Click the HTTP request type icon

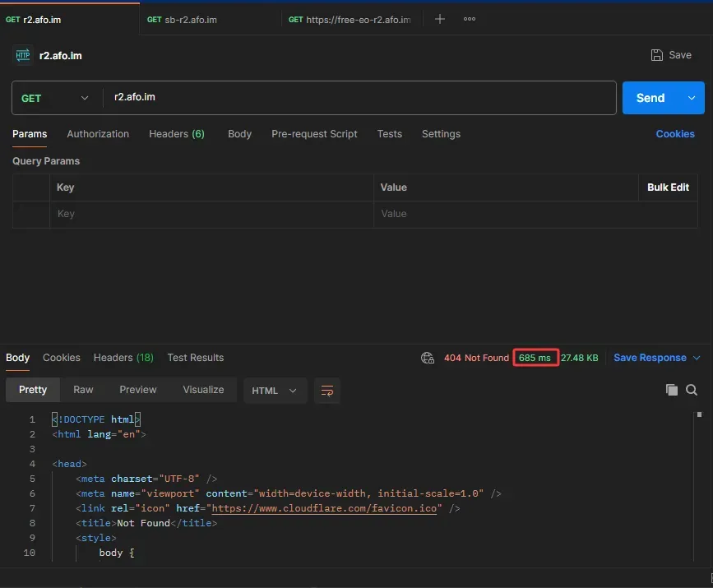[x=22, y=55]
